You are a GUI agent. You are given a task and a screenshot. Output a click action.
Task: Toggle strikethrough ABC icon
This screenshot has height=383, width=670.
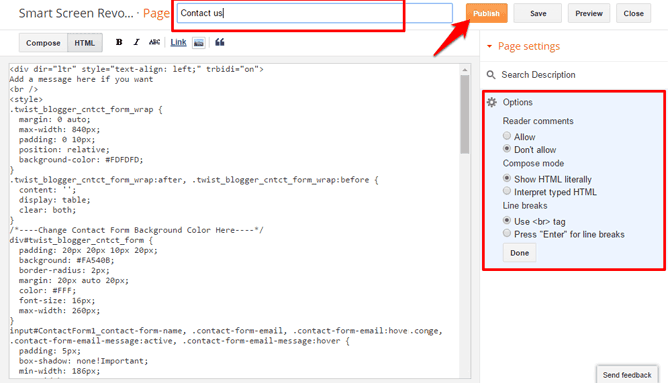[x=154, y=42]
